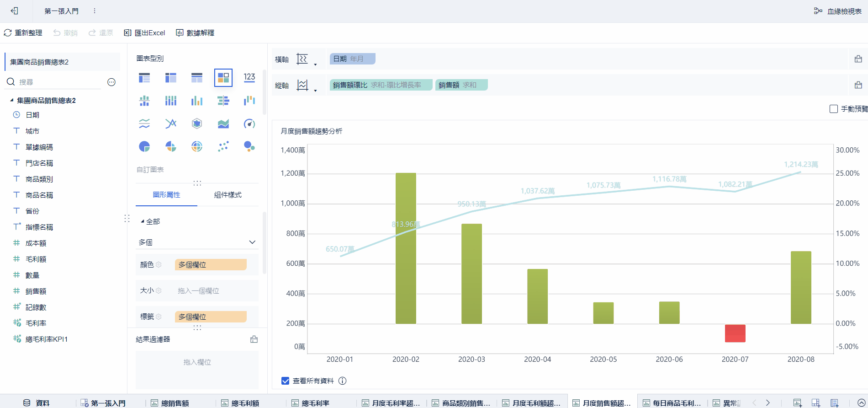Select the 毛利額 field
The width and height of the screenshot is (868, 408).
[36, 259]
